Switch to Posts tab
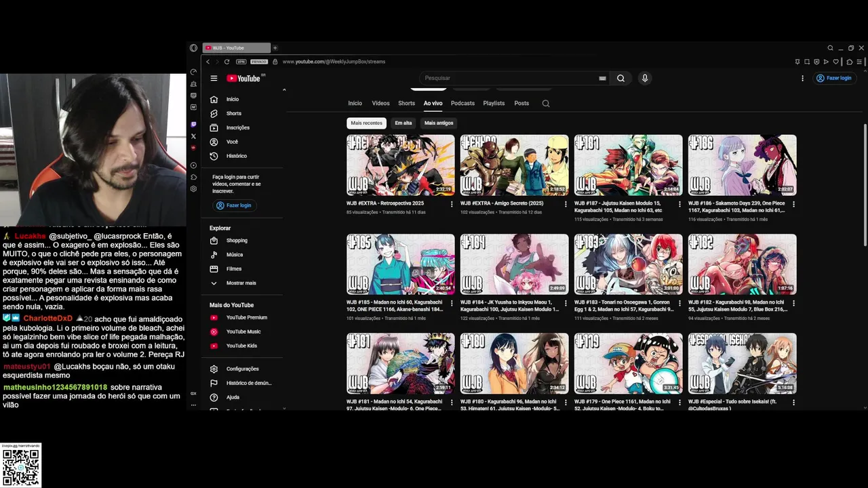 point(521,104)
